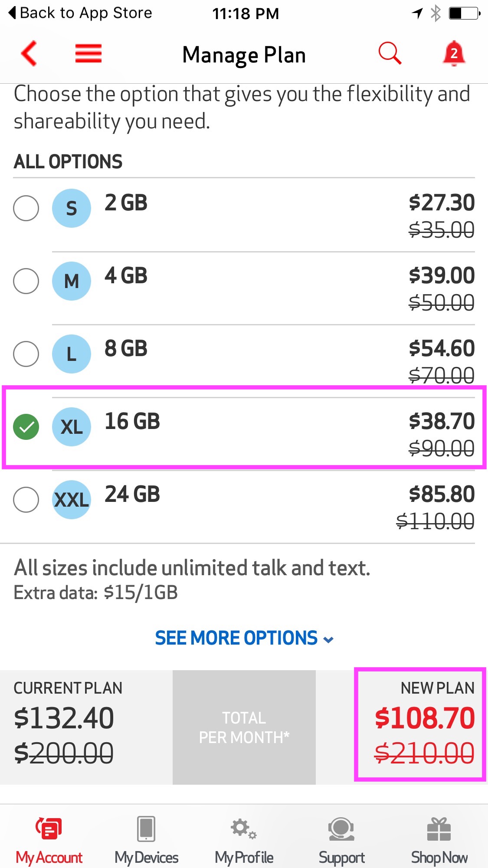
Task: Open the hamburger menu
Action: [x=88, y=54]
